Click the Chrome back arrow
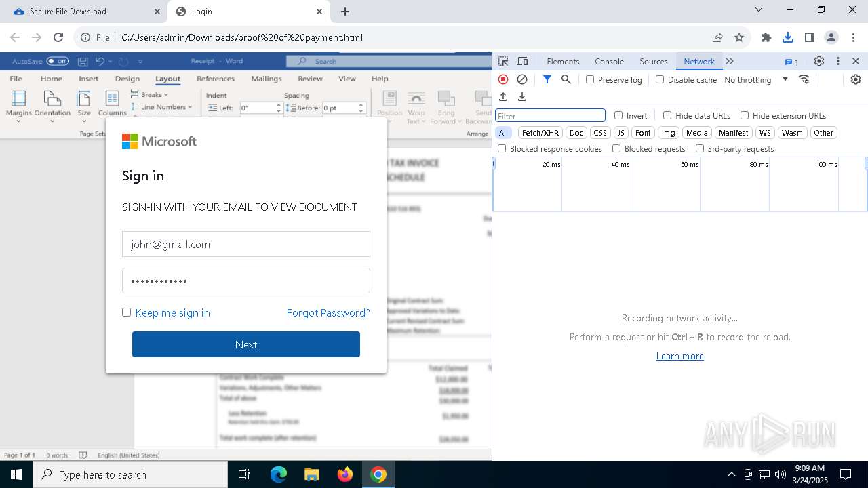 click(x=15, y=37)
